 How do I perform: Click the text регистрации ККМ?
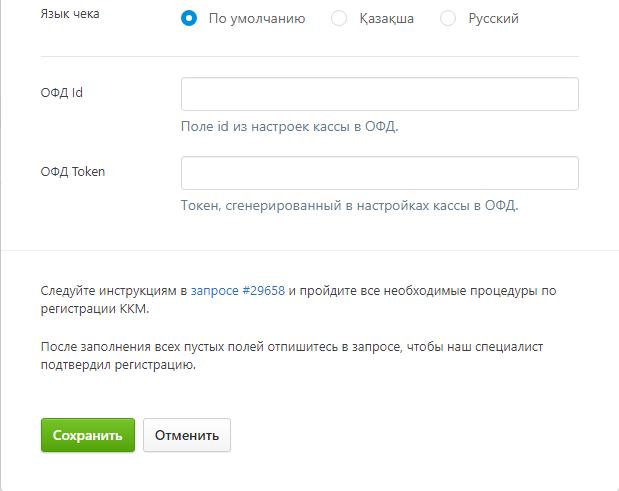[x=95, y=309]
